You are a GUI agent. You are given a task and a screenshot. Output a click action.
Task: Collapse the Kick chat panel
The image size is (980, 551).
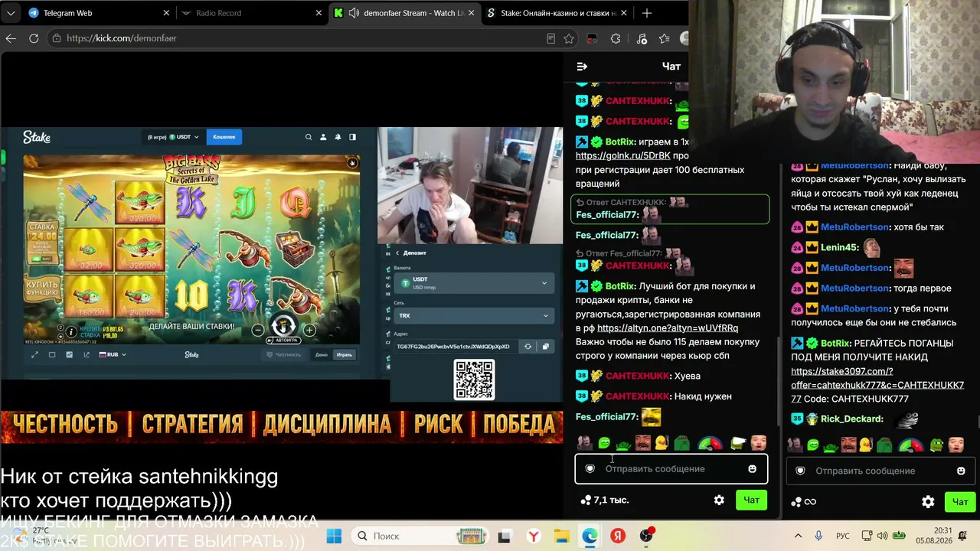coord(582,67)
